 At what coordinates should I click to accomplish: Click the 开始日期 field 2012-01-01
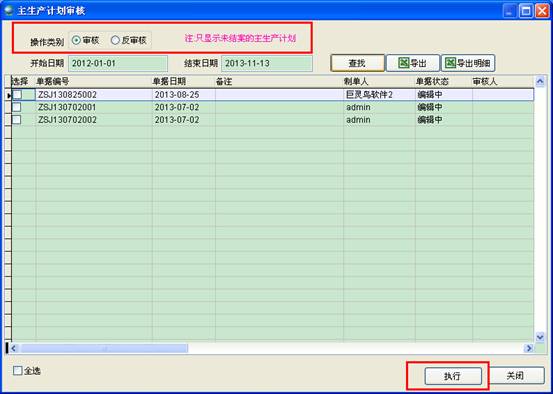pyautogui.click(x=118, y=63)
